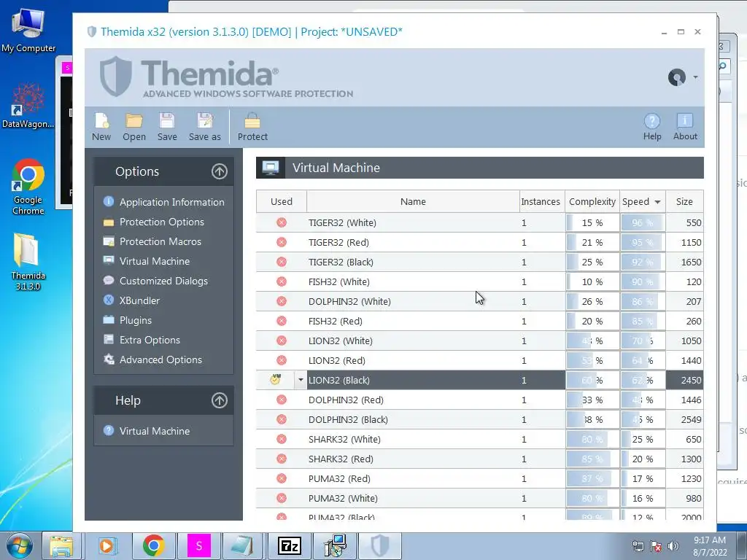Toggle Used icon for SHARK32 (White)

pyautogui.click(x=282, y=439)
